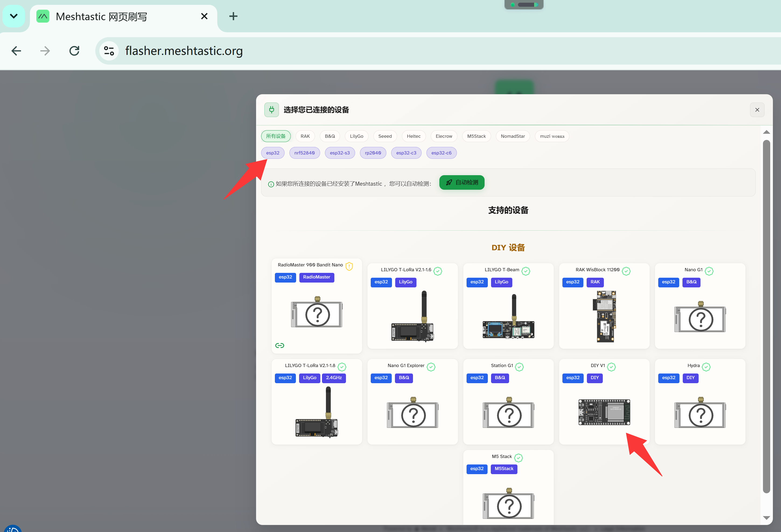Click the RAK tag on WisBlock 11200

coord(595,282)
